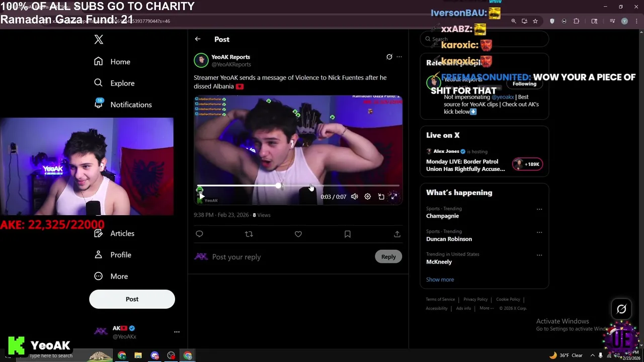The height and width of the screenshot is (362, 644).
Task: Open the Champagne trending topic
Action: coord(442,216)
